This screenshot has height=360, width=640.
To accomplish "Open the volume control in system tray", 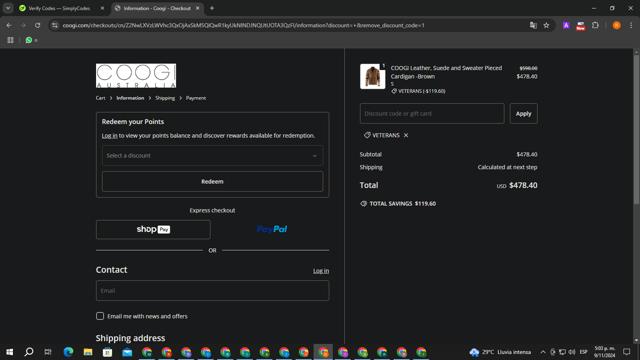I will [x=572, y=352].
